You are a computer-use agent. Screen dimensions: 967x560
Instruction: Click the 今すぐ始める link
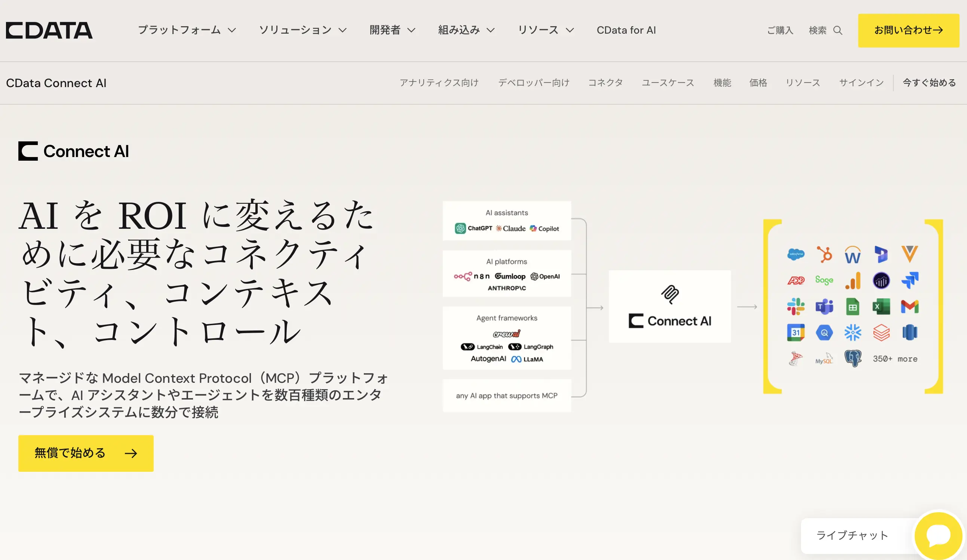[929, 83]
